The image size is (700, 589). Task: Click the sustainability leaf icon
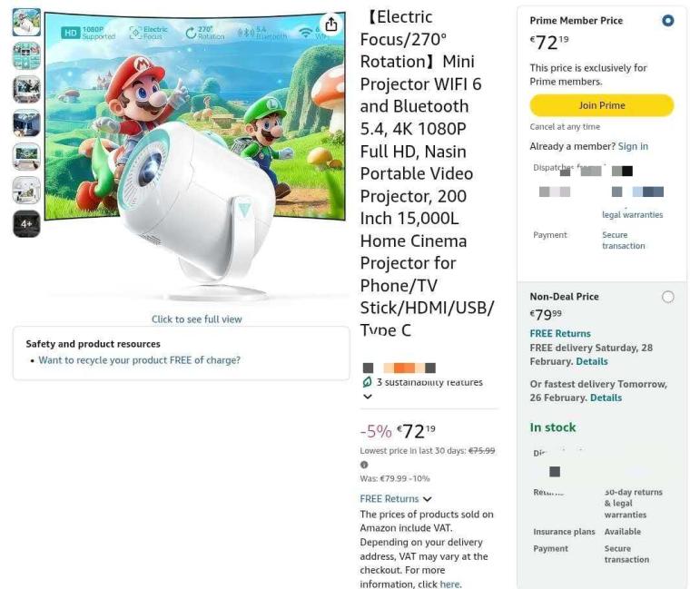[x=367, y=382]
